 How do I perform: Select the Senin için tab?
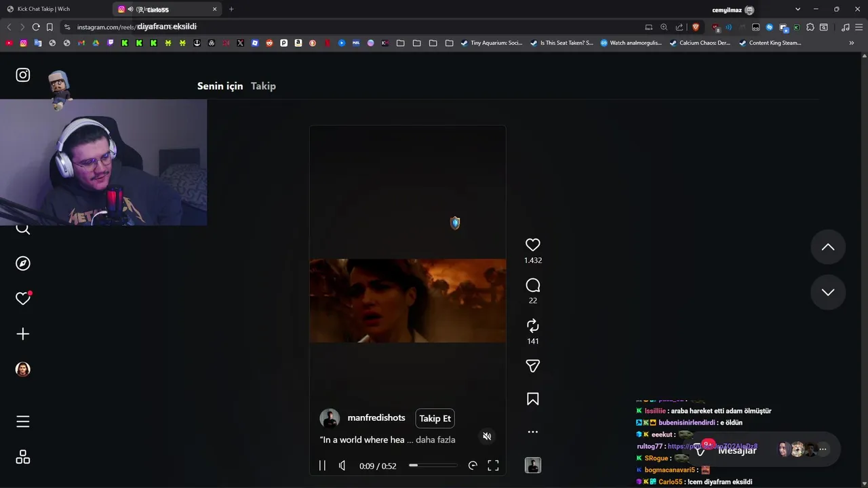click(220, 86)
